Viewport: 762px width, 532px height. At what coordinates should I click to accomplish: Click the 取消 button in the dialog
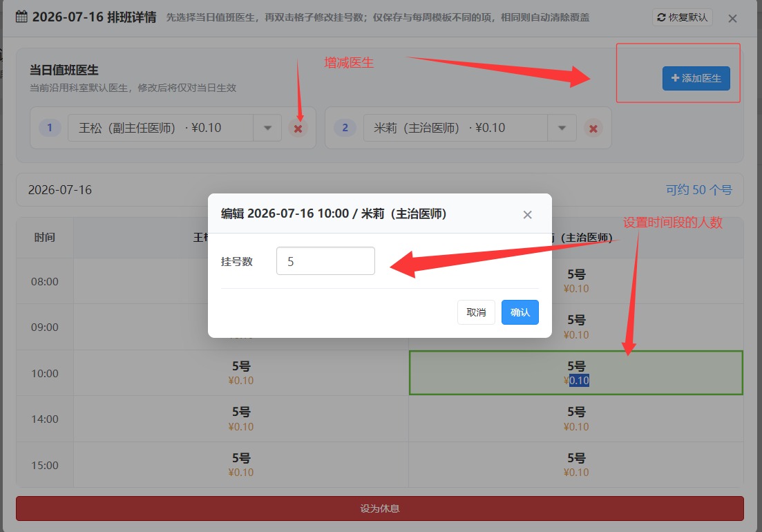[x=476, y=312]
